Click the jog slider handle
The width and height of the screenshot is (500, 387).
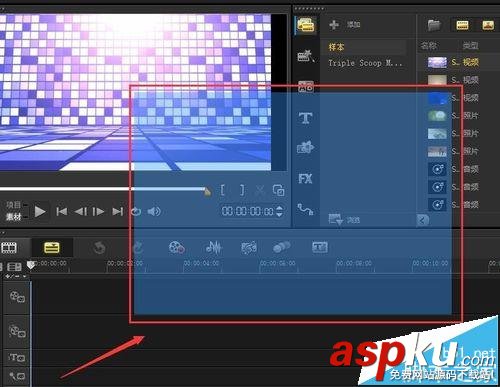coord(207,191)
